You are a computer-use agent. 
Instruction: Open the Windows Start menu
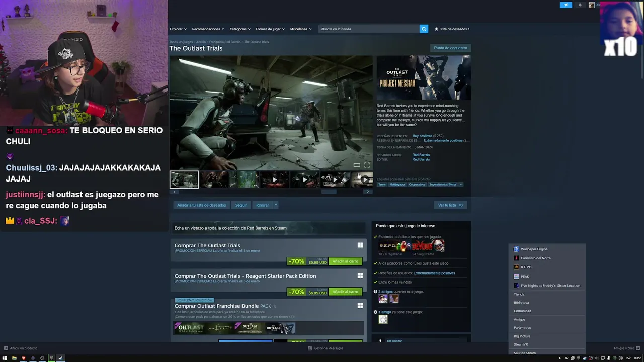tap(5, 358)
